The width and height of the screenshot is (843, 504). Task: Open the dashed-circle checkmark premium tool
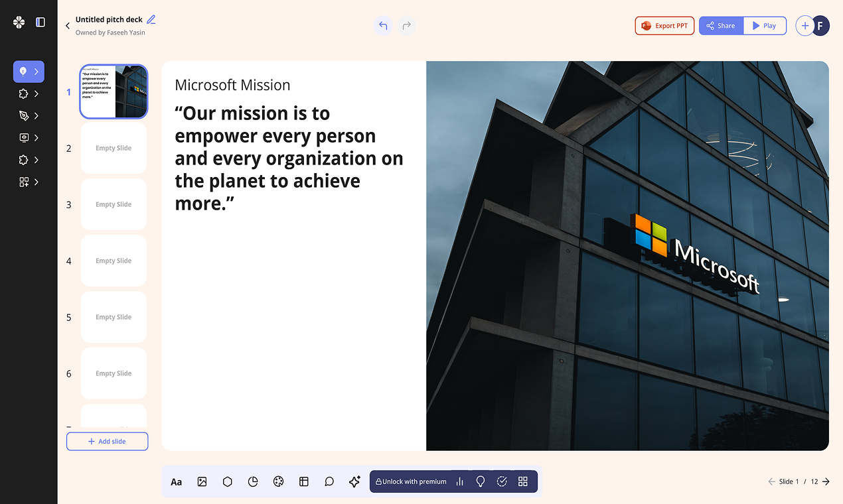coord(502,481)
